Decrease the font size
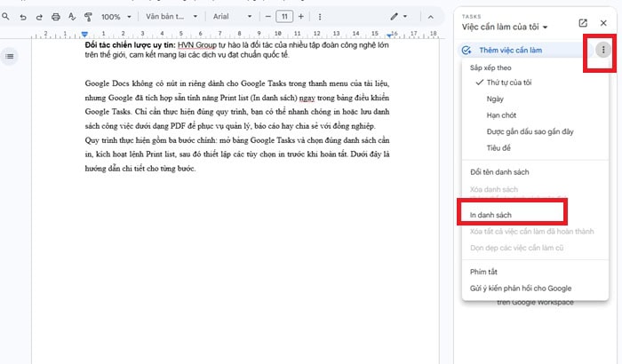The width and height of the screenshot is (622, 364). pos(267,17)
